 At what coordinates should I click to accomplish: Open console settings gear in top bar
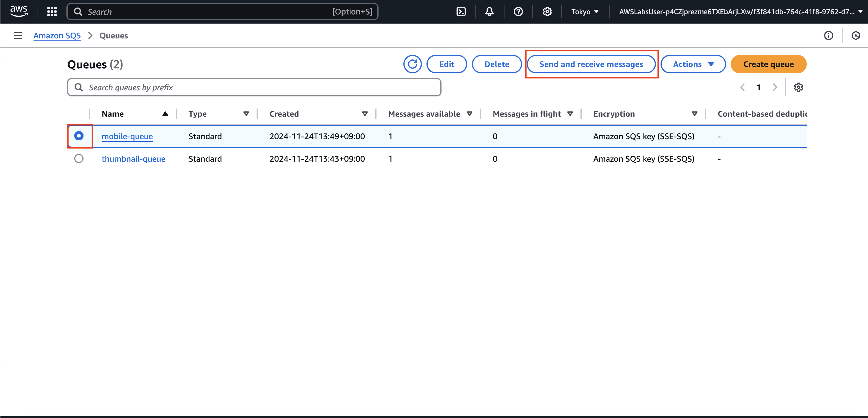coord(547,12)
